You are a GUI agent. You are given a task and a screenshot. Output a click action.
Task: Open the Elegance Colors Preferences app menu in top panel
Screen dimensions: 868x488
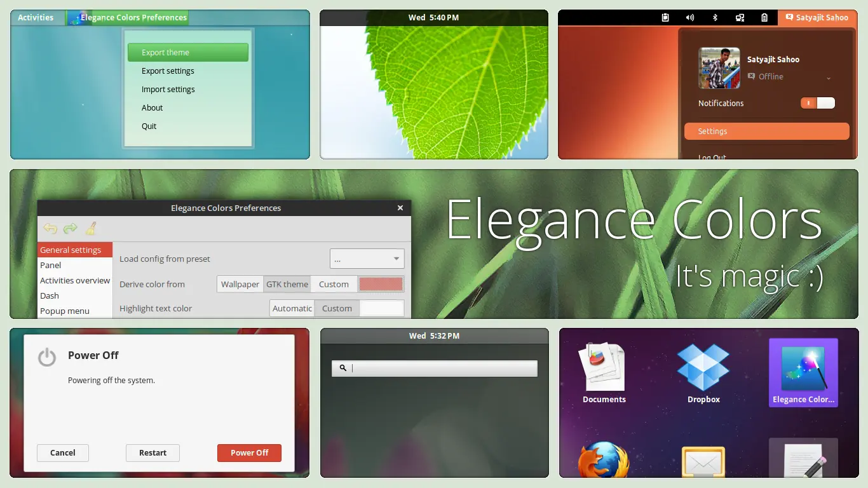click(x=127, y=18)
